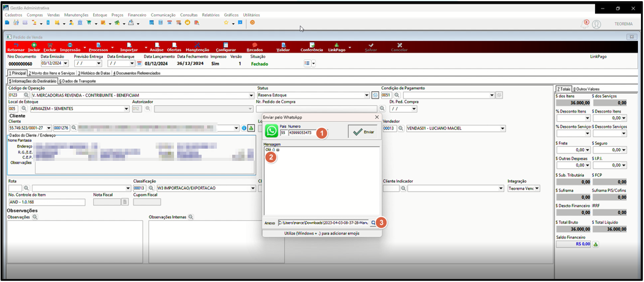
Task: Click the Recados speech bubble icon
Action: click(x=255, y=45)
